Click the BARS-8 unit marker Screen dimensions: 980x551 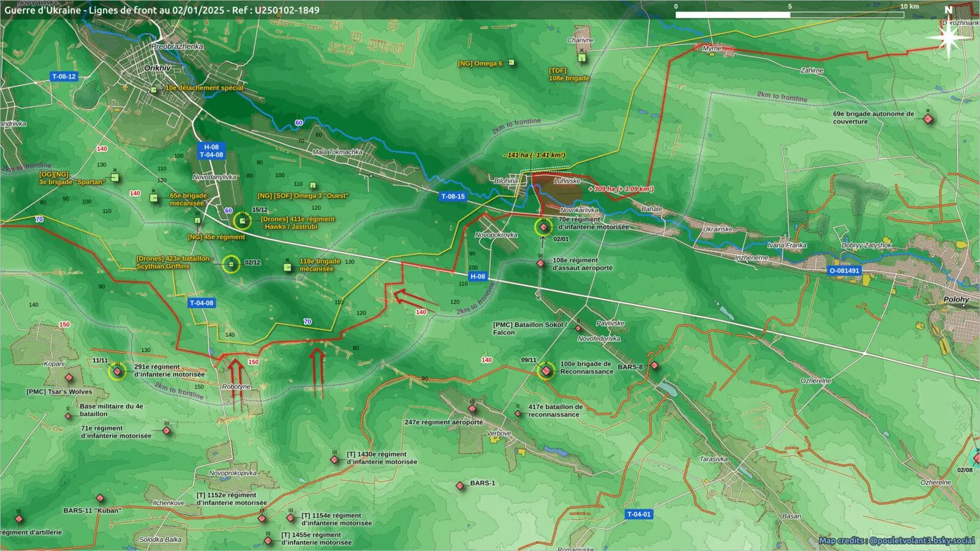(x=654, y=365)
